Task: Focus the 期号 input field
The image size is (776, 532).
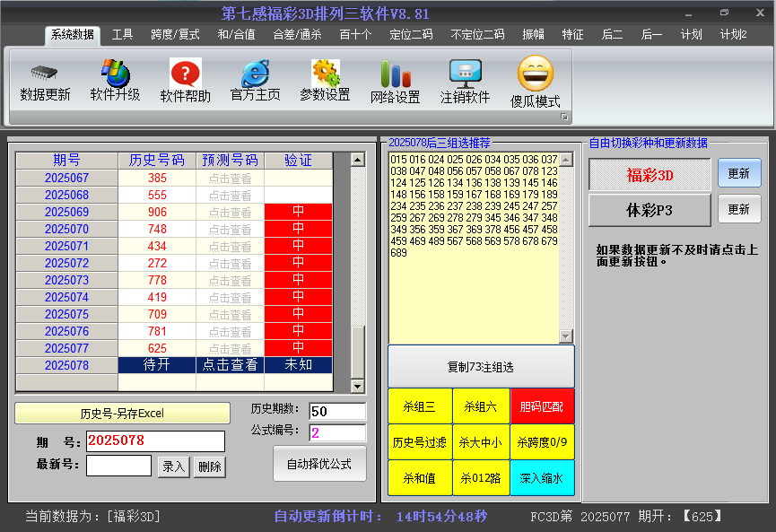Action: click(x=155, y=441)
